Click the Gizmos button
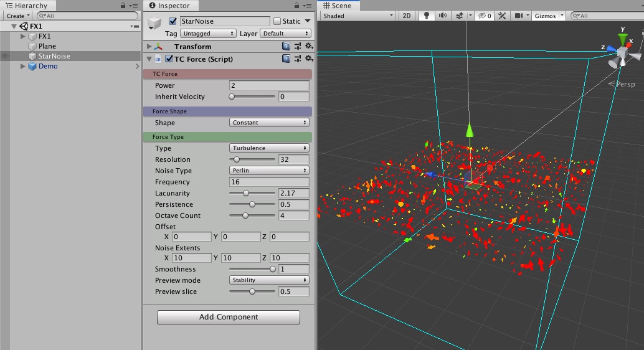Screen dimensions: 644x350 pyautogui.click(x=545, y=16)
